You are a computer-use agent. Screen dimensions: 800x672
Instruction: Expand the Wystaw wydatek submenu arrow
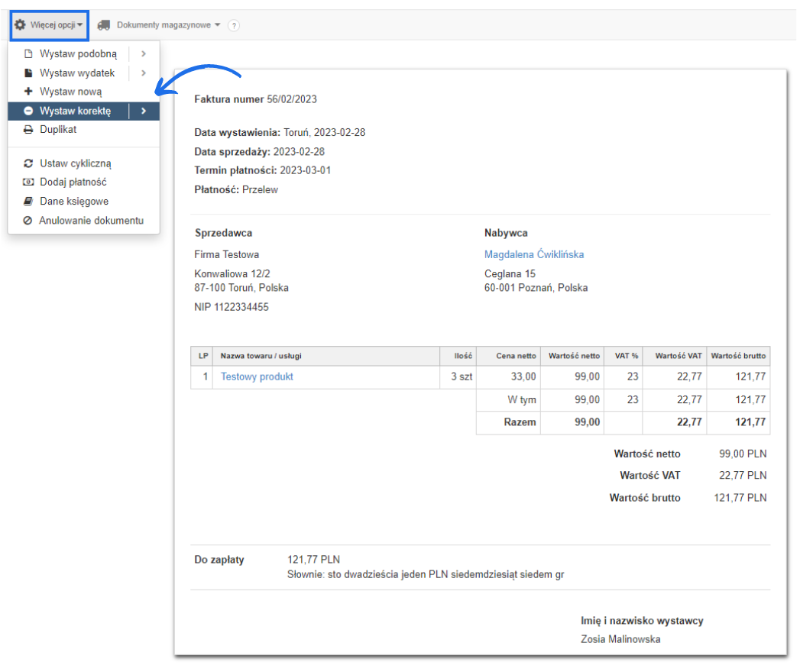144,73
